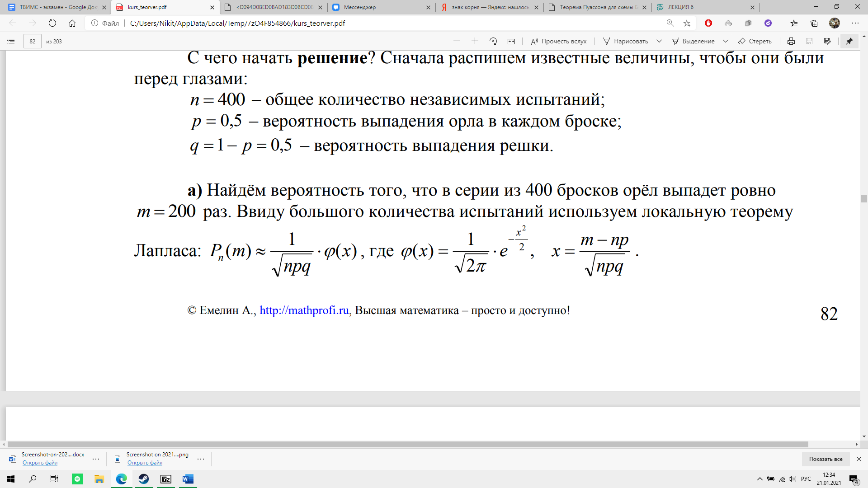Click the zoom magnifier icon in address bar
The width and height of the screenshot is (868, 488).
coord(670,23)
